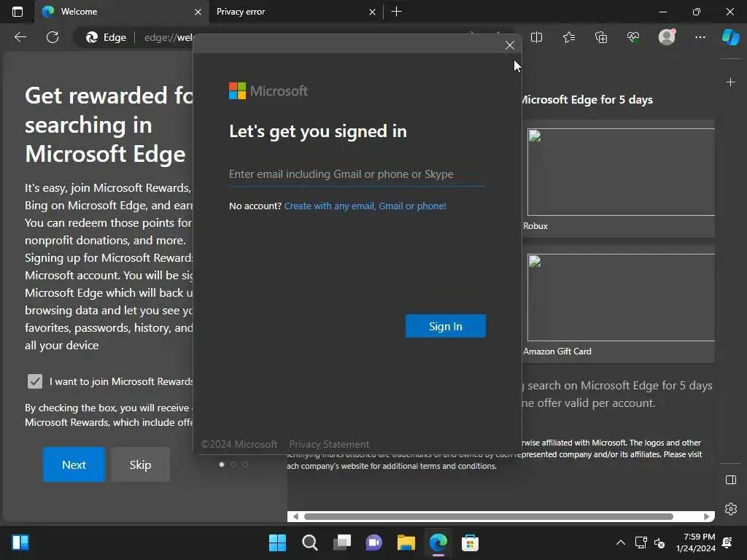Switch to the Welcome tab
Viewport: 747px width, 560px height.
120,12
